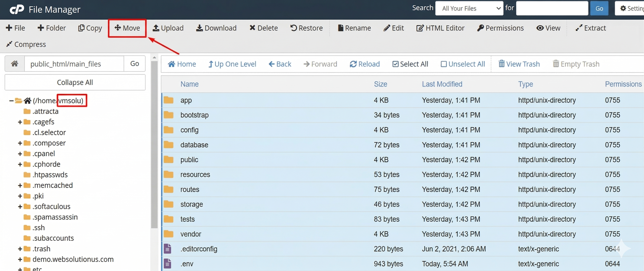This screenshot has width=644, height=271.
Task: Expand the .cagefs folder node
Action: coord(20,122)
